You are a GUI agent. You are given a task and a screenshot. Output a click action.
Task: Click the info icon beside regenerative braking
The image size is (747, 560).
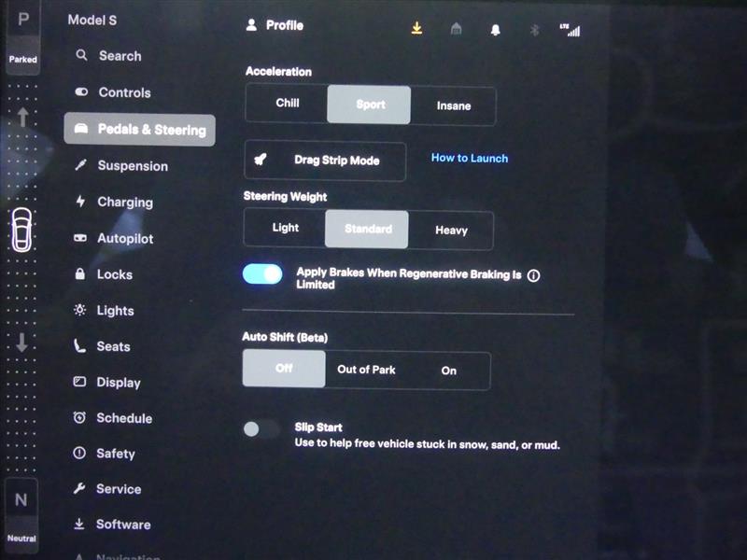pos(534,276)
